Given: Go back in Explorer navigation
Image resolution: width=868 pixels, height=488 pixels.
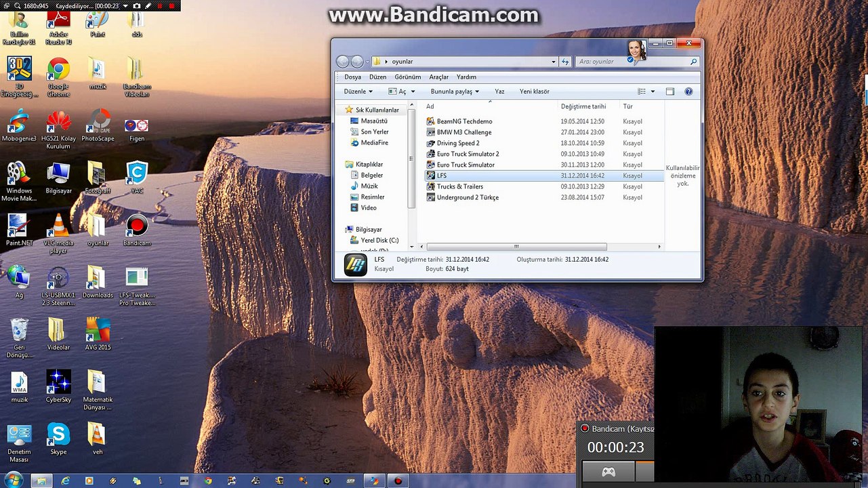Looking at the screenshot, I should (343, 62).
